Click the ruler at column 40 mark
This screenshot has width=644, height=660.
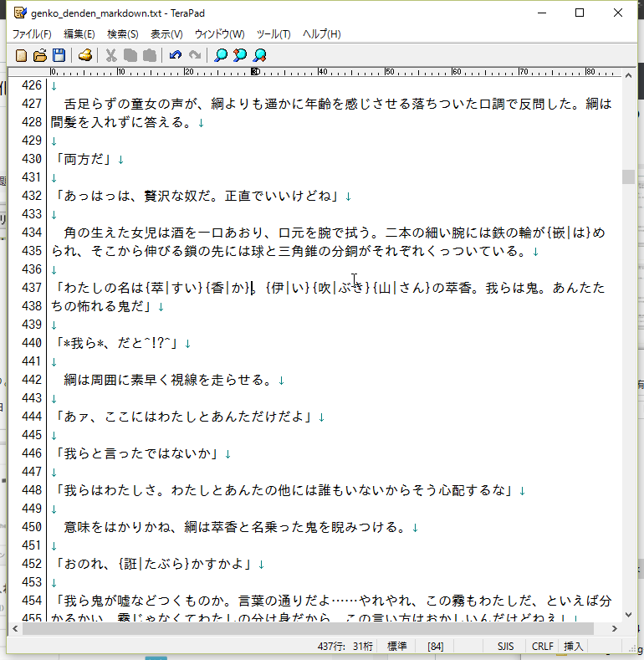(x=322, y=72)
